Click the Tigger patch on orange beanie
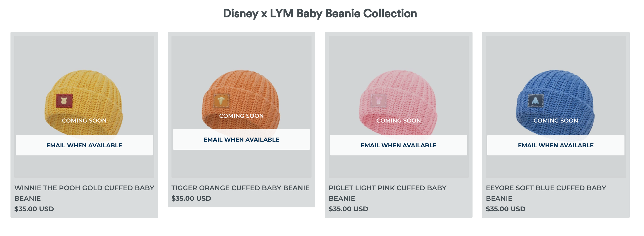 [x=221, y=101]
